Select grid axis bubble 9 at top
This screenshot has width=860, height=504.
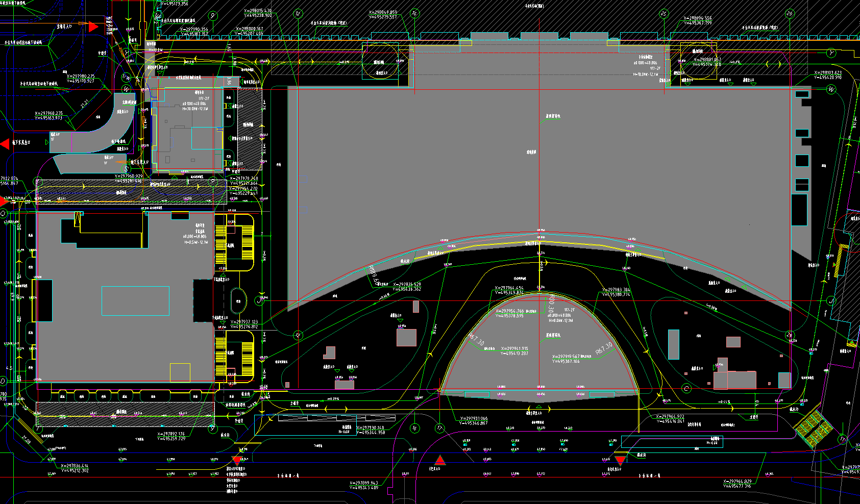[x=213, y=16]
